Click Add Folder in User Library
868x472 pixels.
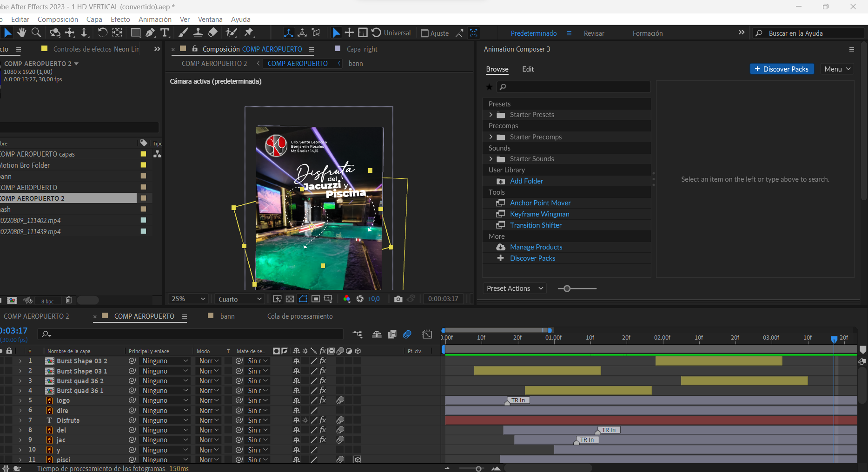pyautogui.click(x=526, y=181)
